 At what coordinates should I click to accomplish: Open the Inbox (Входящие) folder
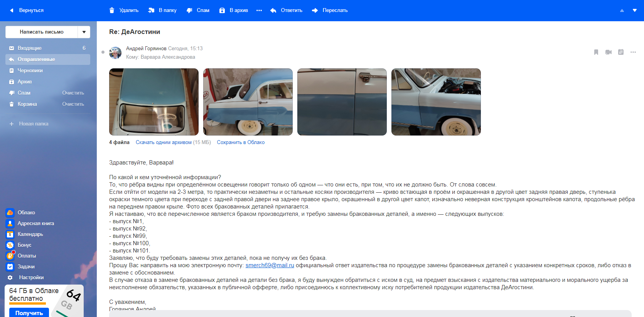30,48
